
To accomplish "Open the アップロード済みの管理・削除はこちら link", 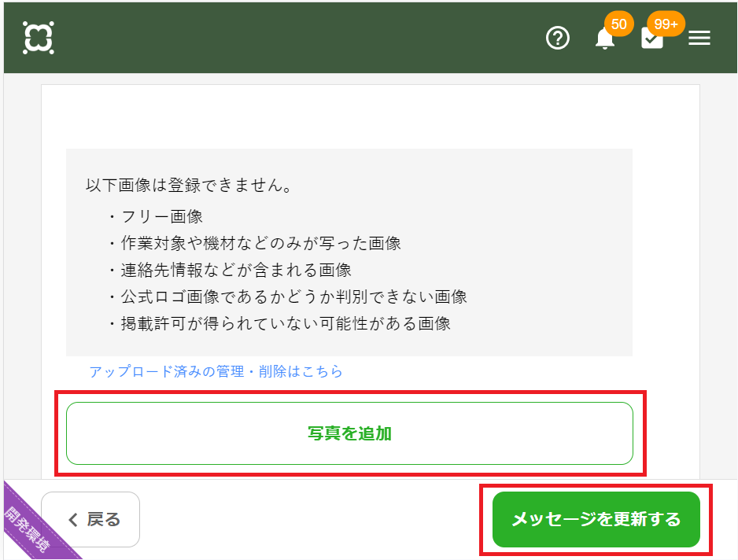I will [x=216, y=371].
